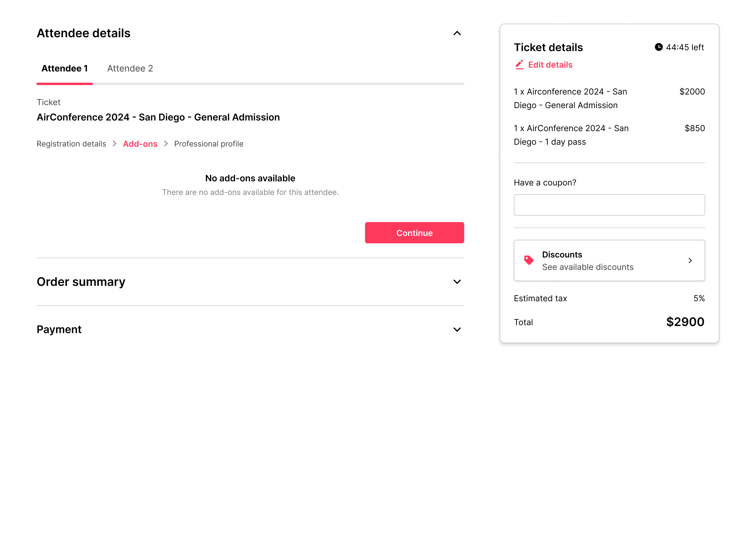Screen dimensions: 756x541
Task: Click the Discounts card right chevron
Action: pos(690,260)
